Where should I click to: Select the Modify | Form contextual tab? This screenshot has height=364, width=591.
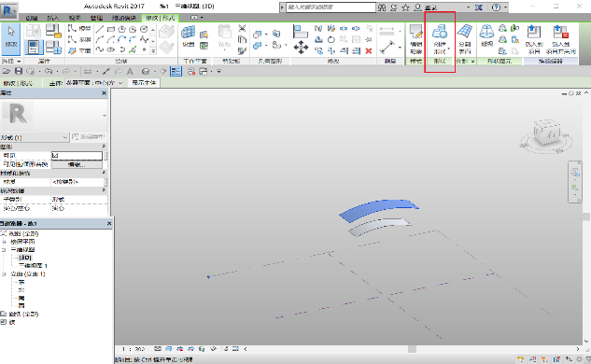click(x=161, y=18)
